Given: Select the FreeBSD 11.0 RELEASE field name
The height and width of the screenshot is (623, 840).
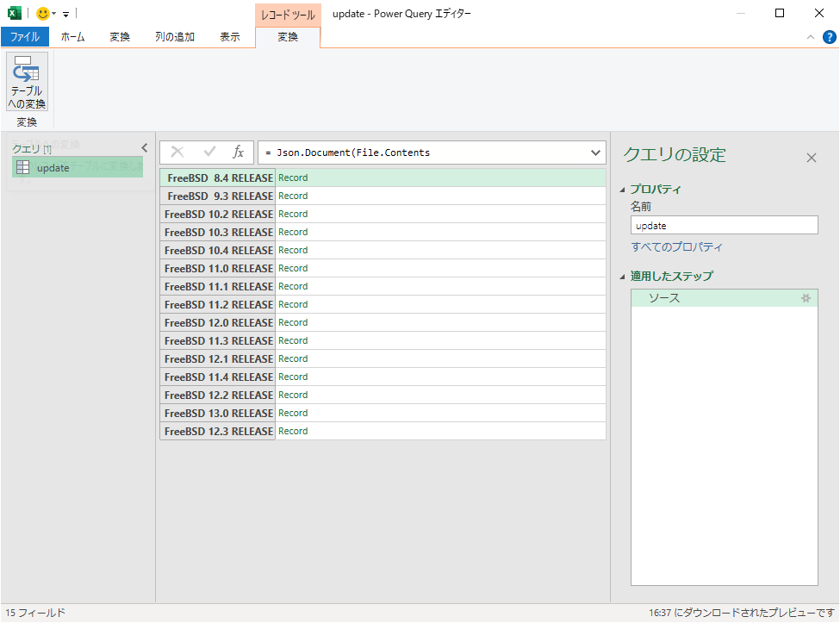Looking at the screenshot, I should tap(217, 268).
